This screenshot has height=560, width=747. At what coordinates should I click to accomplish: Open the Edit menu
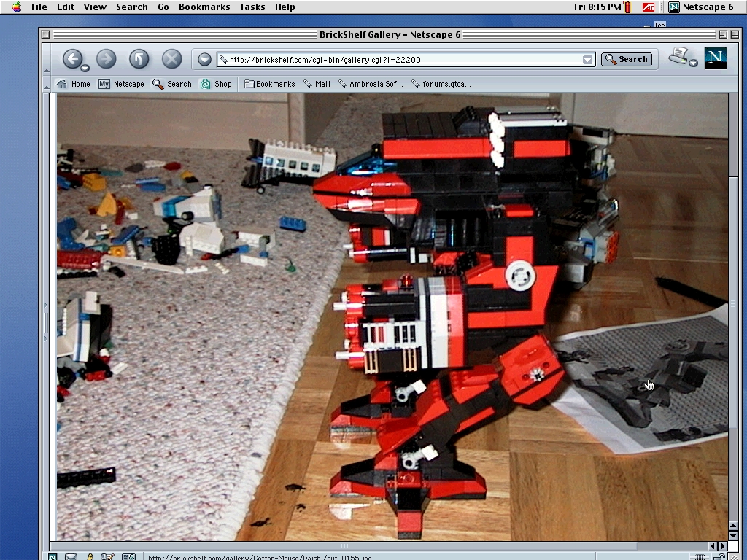(65, 7)
